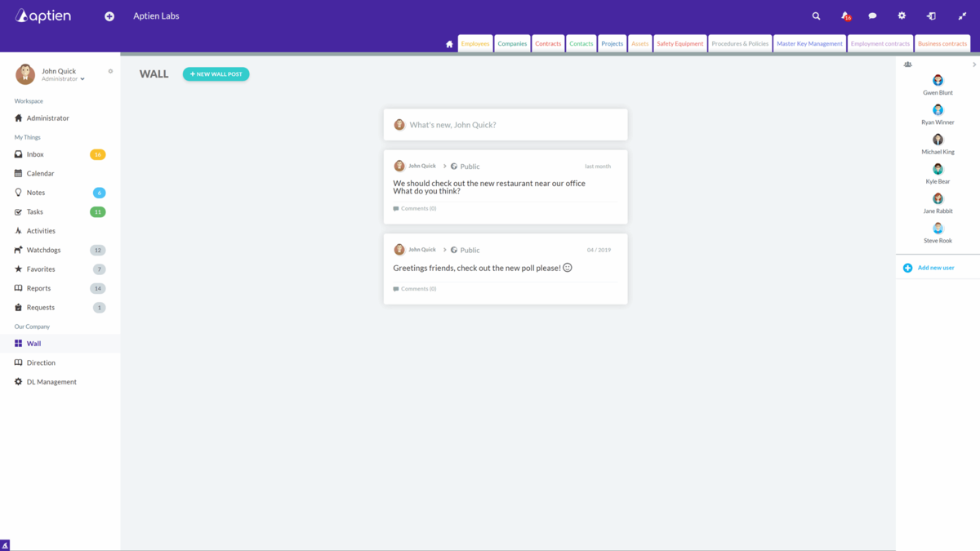Click Add new user link

click(x=936, y=268)
